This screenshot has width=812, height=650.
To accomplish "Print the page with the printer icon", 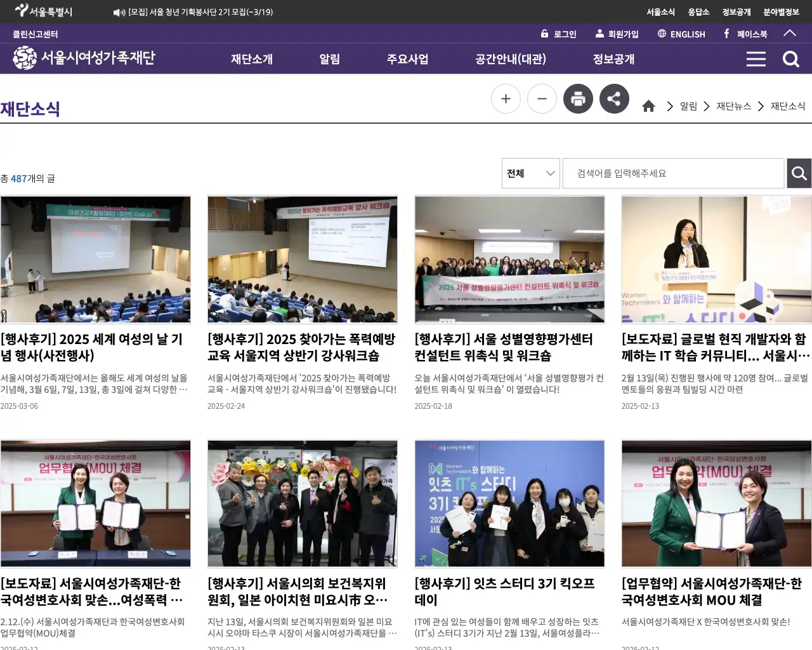I will pyautogui.click(x=578, y=99).
